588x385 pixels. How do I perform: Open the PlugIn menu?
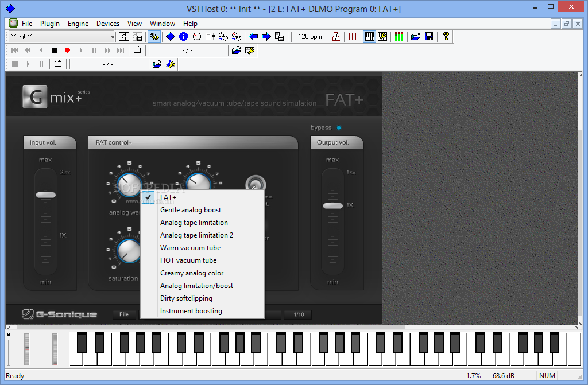click(50, 24)
